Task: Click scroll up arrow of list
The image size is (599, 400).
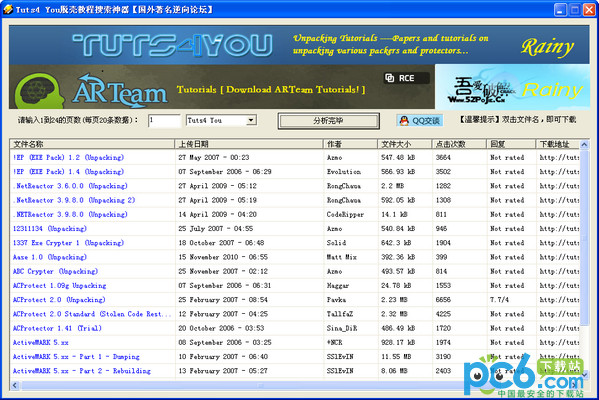Action: point(584,144)
